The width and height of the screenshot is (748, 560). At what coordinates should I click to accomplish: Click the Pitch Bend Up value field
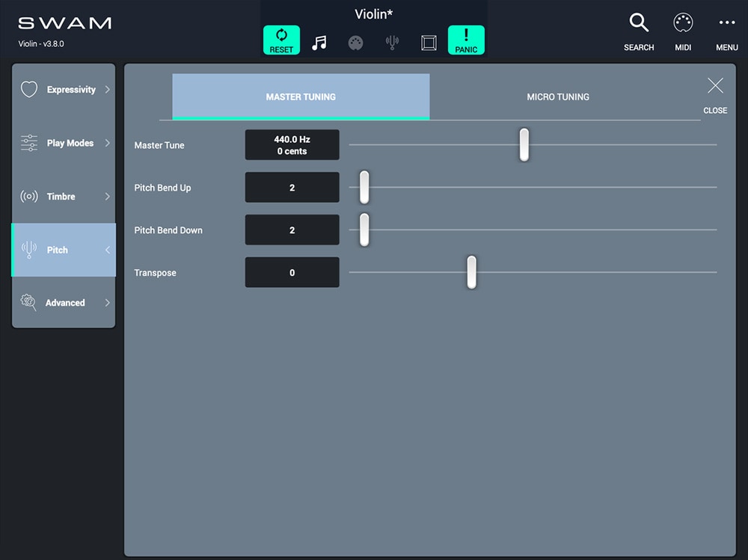(x=292, y=188)
